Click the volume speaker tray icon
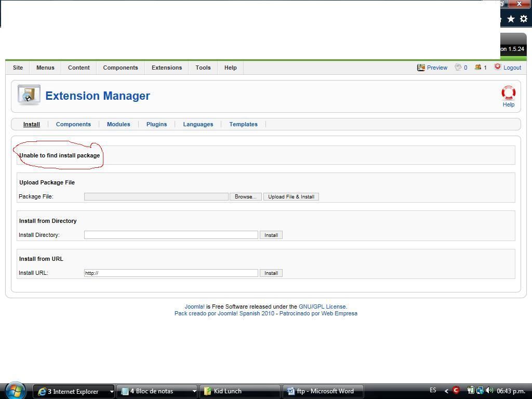This screenshot has height=399, width=532. click(x=489, y=391)
